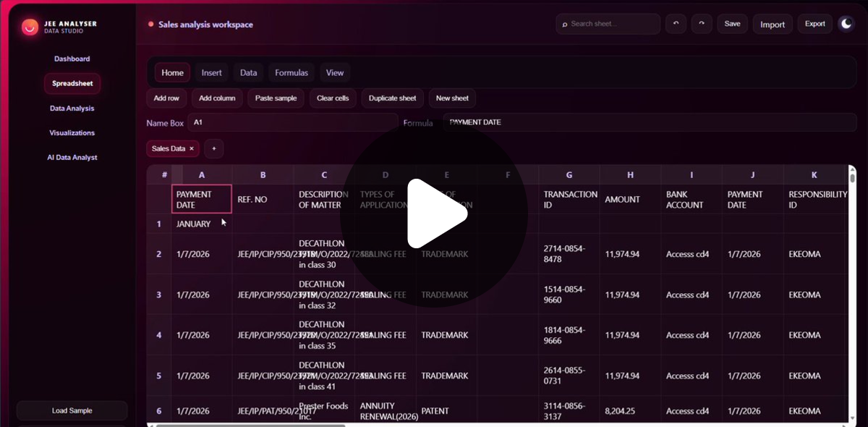This screenshot has height=427, width=868.
Task: Click the redo arrow button
Action: click(702, 24)
